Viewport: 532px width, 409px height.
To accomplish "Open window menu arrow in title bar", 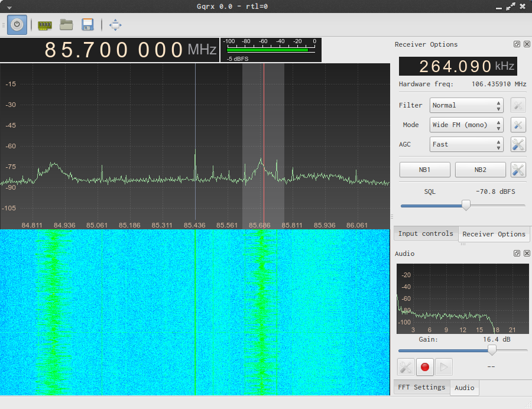I will (x=9, y=7).
